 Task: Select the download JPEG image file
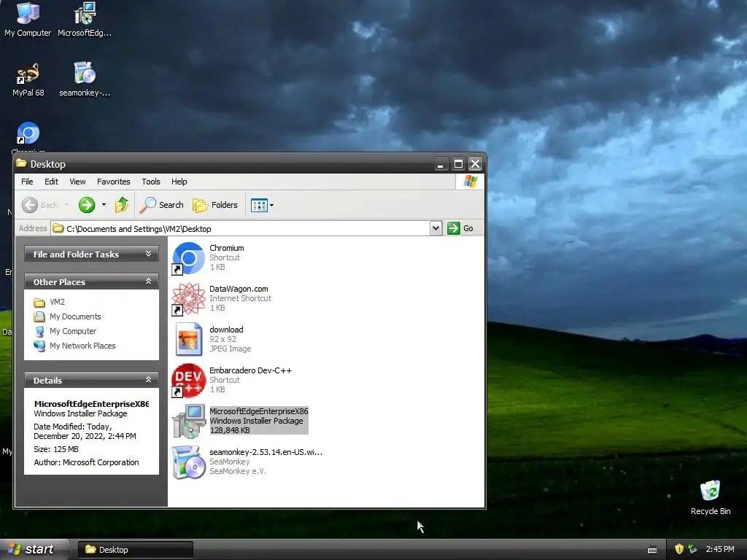pyautogui.click(x=212, y=339)
